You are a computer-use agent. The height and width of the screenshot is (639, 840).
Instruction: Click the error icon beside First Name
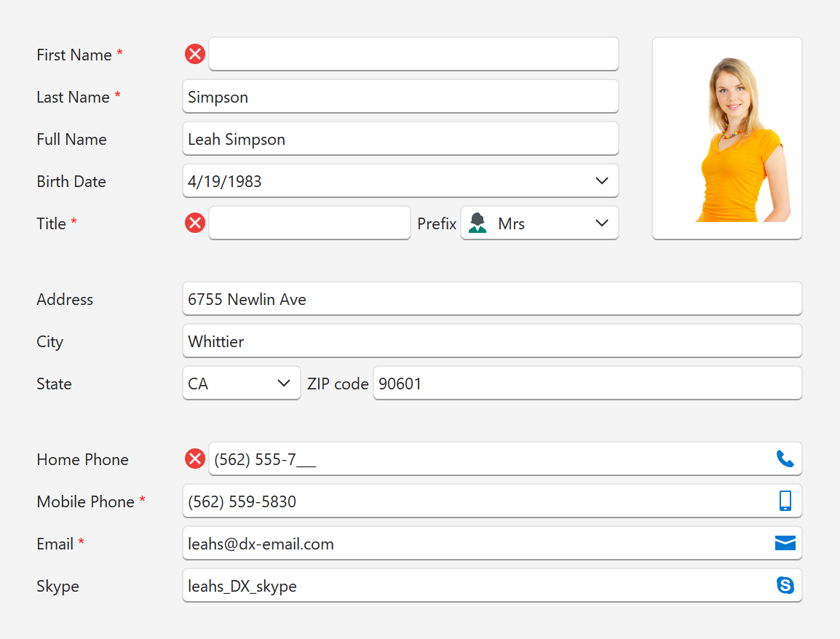[x=195, y=55]
